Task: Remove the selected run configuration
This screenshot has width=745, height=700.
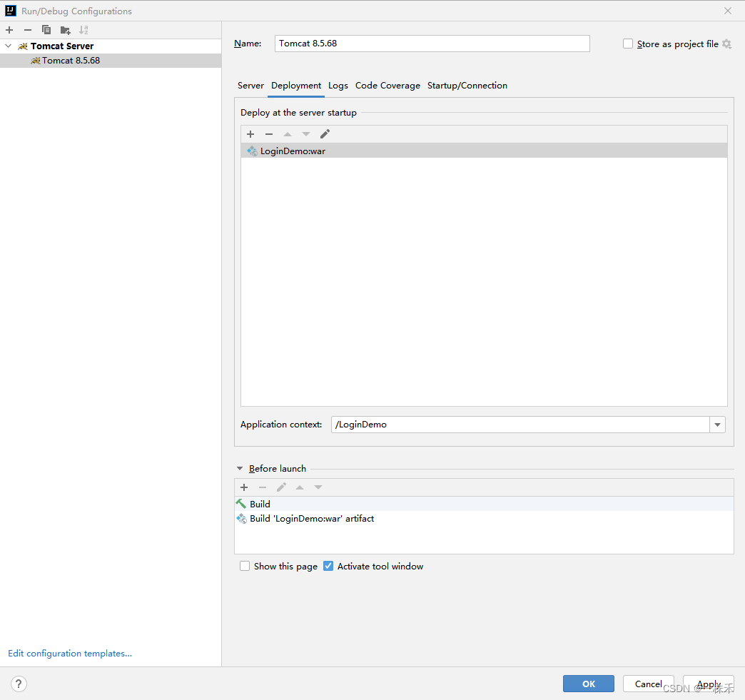Action: coord(28,30)
